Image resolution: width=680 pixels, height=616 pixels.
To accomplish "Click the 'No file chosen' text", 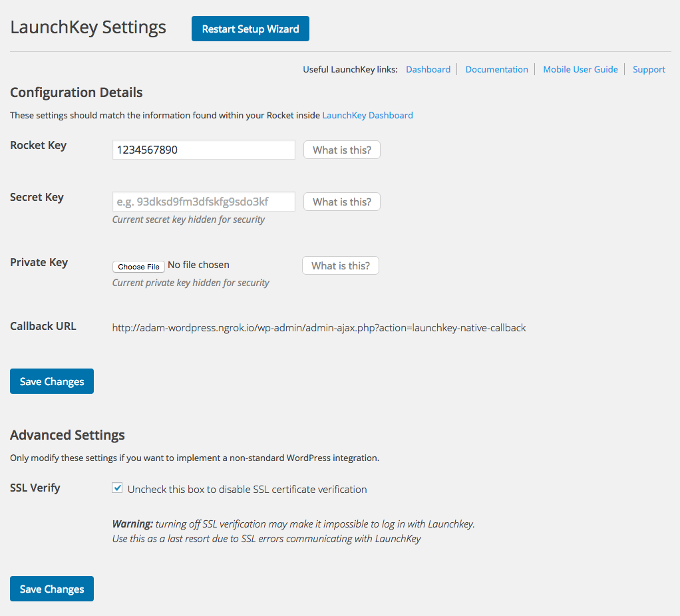I will point(199,265).
